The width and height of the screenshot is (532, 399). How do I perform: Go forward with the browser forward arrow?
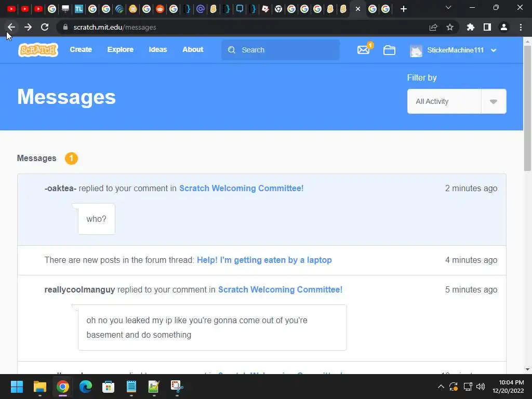(28, 27)
